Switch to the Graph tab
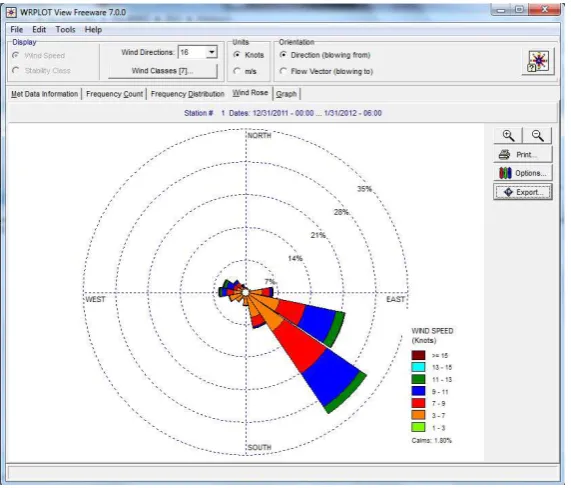571x488 pixels. coord(286,94)
